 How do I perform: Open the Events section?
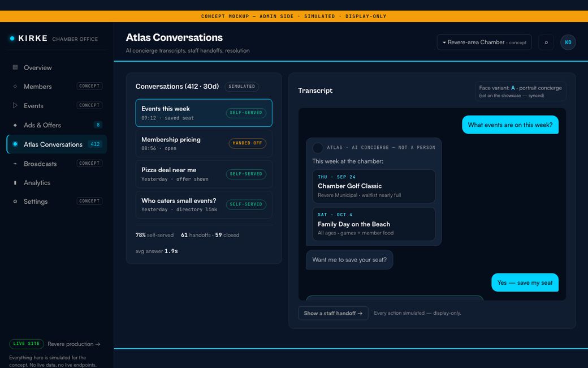57,105
